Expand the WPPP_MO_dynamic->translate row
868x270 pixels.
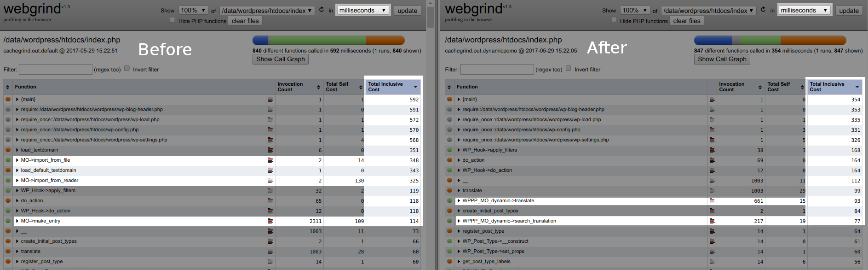pyautogui.click(x=459, y=201)
